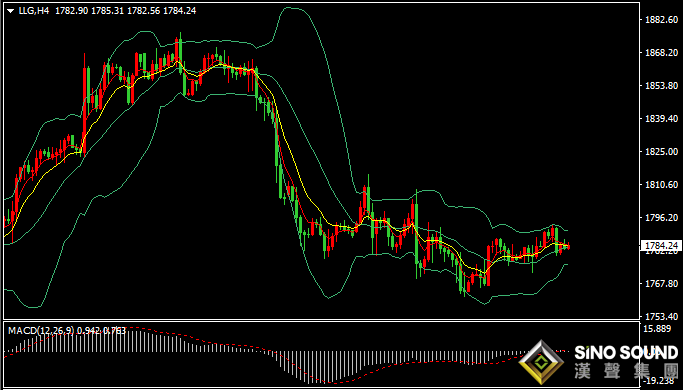
Task: Click the 1796.20 price axis label
Action: coord(661,217)
